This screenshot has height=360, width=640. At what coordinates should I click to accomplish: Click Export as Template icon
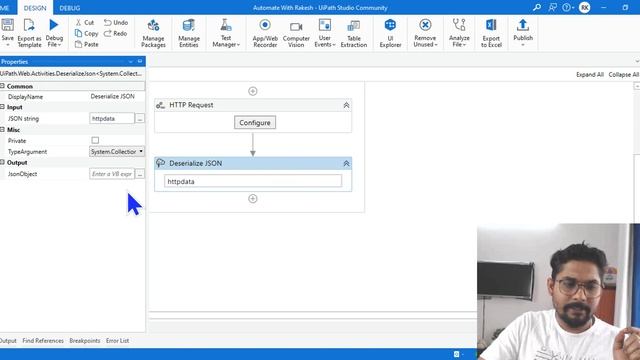pyautogui.click(x=29, y=25)
